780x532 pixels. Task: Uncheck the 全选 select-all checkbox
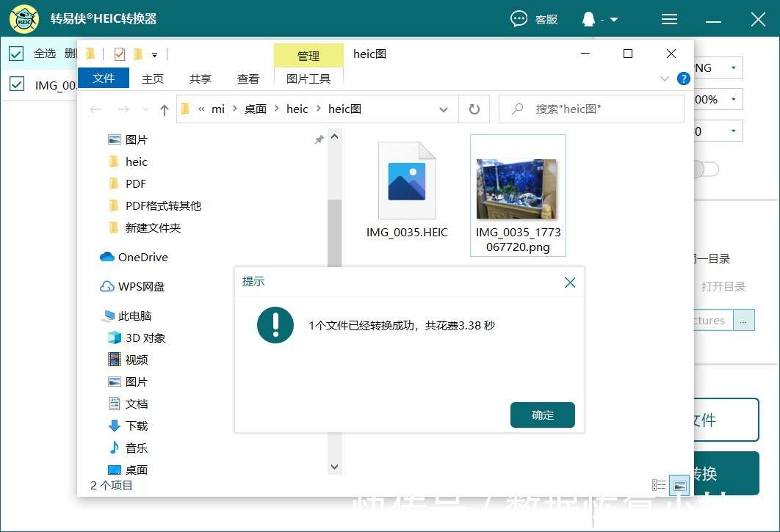(x=16, y=53)
